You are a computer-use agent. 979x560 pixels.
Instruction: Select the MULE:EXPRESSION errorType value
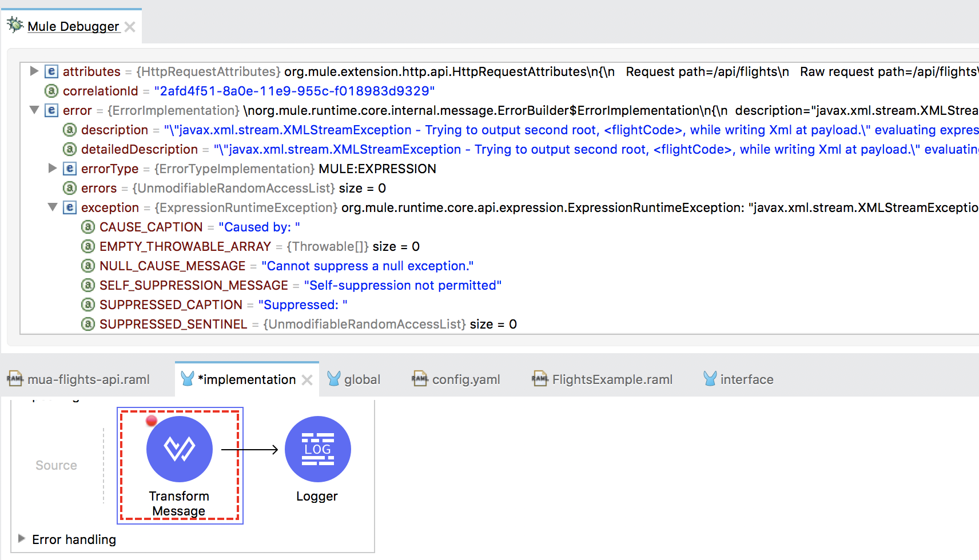[x=377, y=169]
